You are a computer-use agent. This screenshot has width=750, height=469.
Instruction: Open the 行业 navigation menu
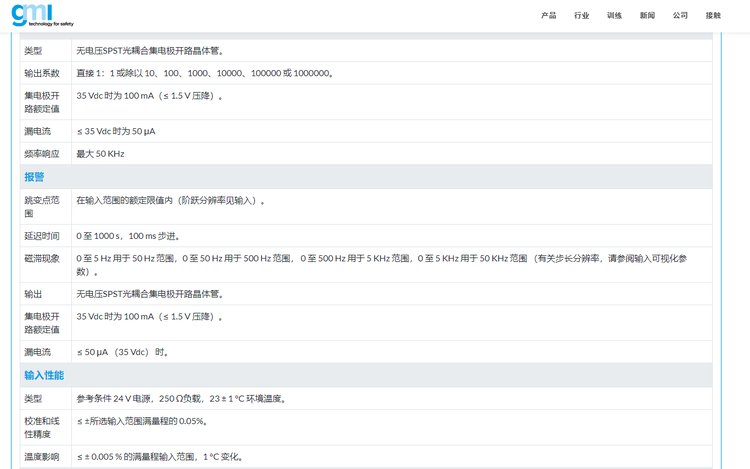tap(581, 16)
